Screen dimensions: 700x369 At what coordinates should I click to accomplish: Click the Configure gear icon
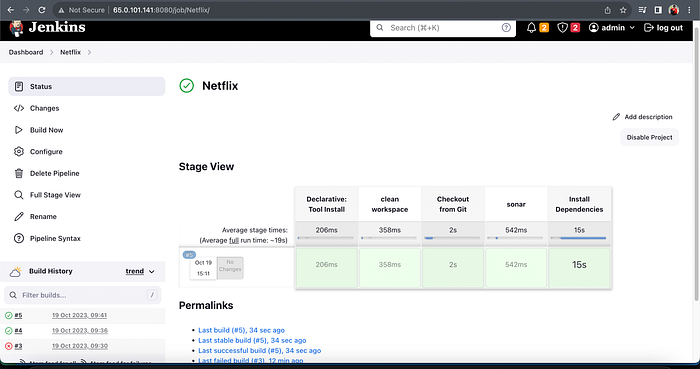point(19,152)
